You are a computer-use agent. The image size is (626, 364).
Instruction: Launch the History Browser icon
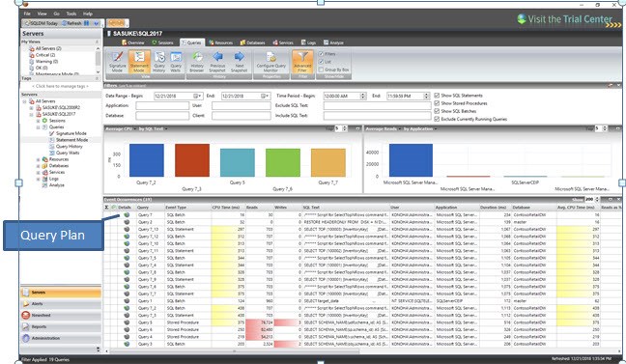pyautogui.click(x=197, y=62)
